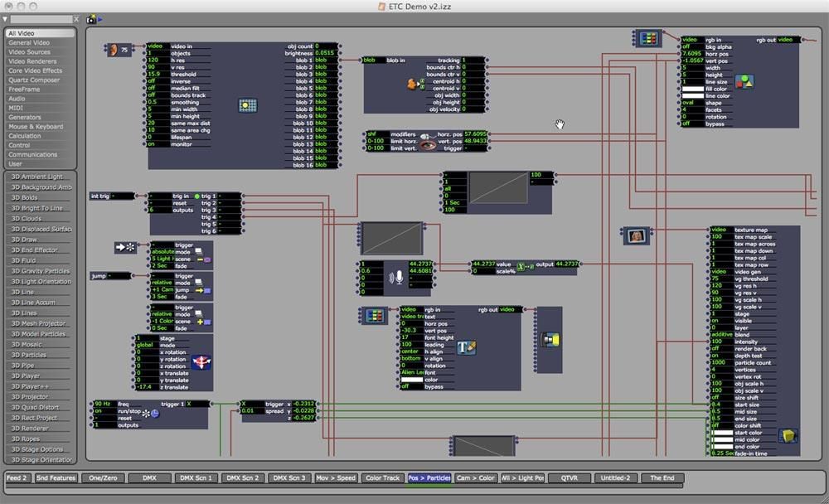Click the white 'fill color' swatch on Shapes
The height and width of the screenshot is (504, 829).
[x=691, y=89]
